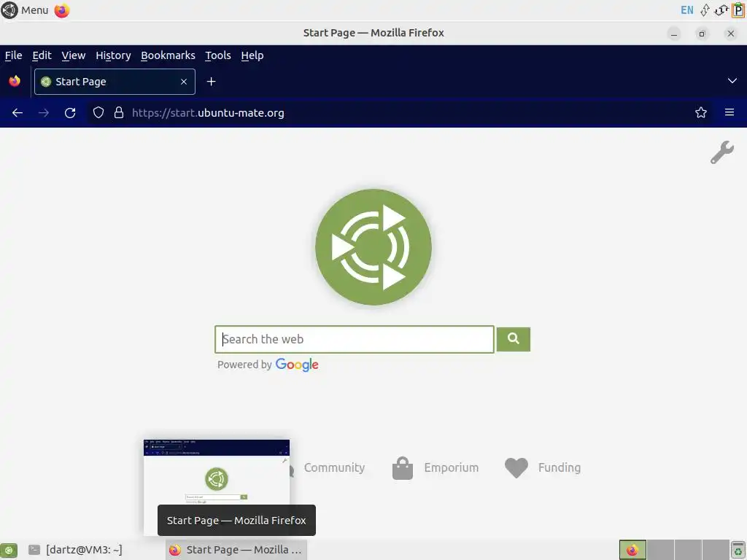Open the Trash in the bottom panel
The image size is (747, 560).
pos(738,551)
